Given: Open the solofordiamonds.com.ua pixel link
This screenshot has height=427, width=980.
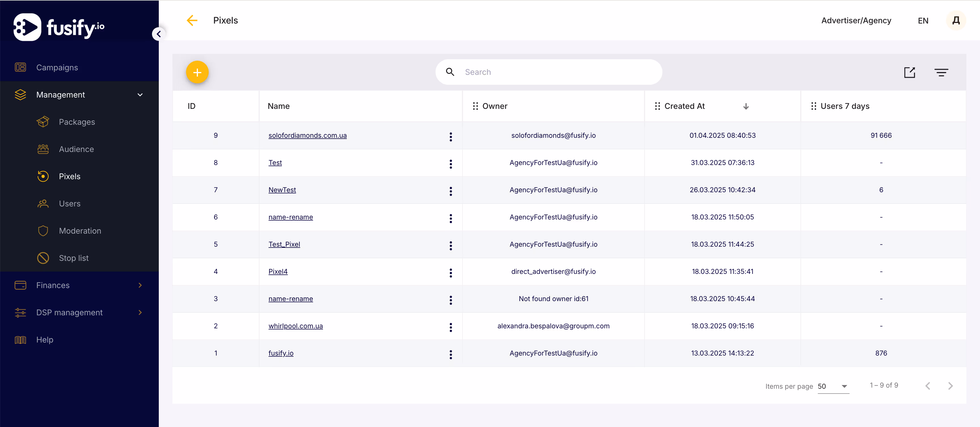Looking at the screenshot, I should point(307,135).
